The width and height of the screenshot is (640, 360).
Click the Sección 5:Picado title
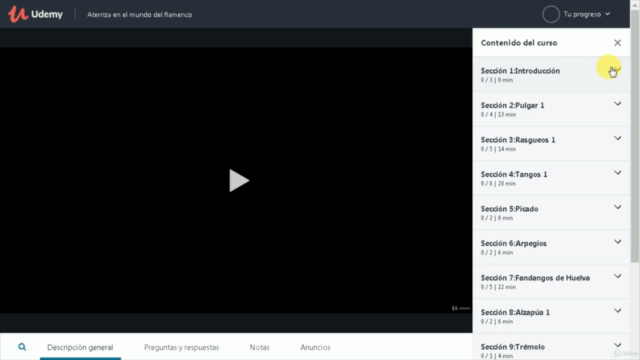point(509,209)
